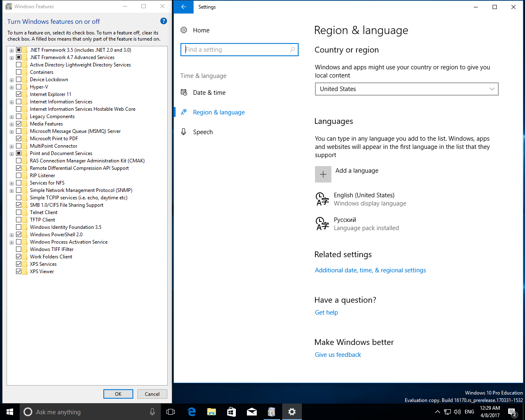Show hidden system tray icons
Image resolution: width=525 pixels, height=420 pixels.
pyautogui.click(x=437, y=412)
